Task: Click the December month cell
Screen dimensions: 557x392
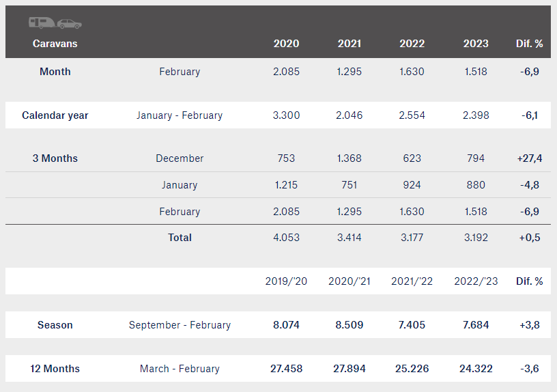Action: tap(180, 158)
